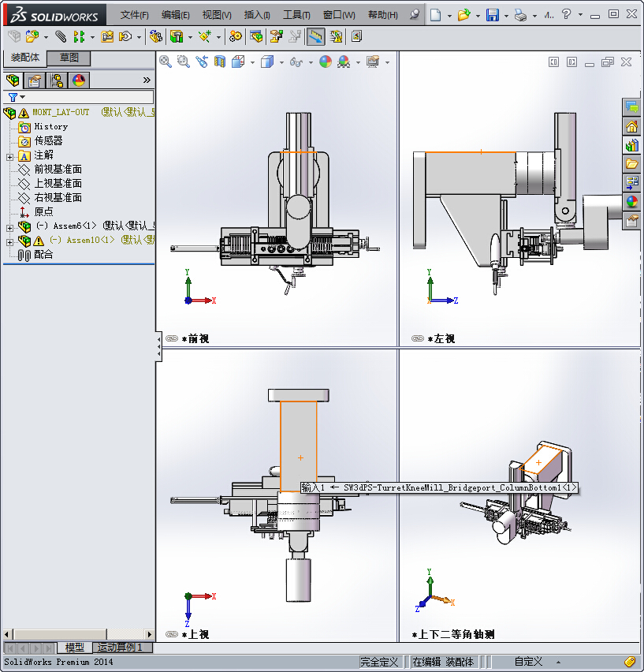Screen dimensions: 644x672
Task: Click the tree horizontal scrollbar right arrow
Action: 149,634
